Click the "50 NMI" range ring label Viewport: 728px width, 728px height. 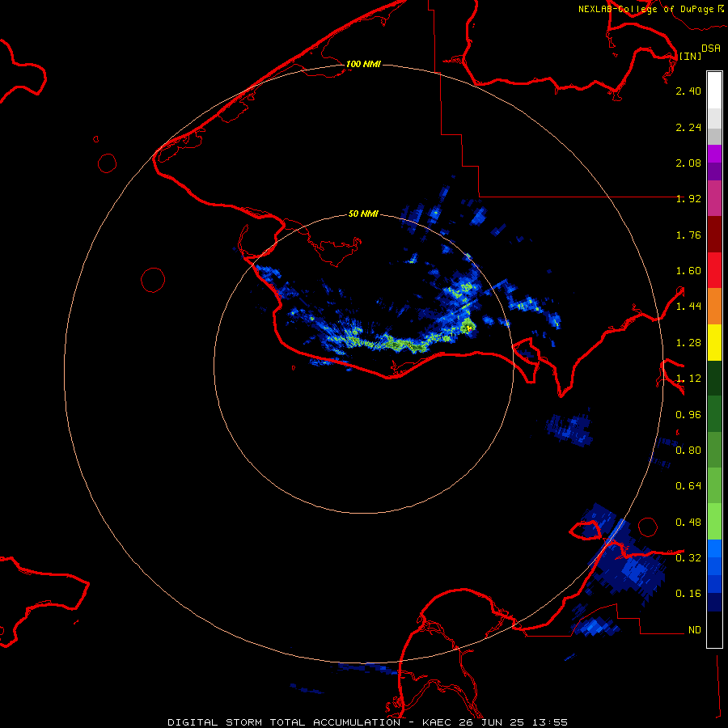[x=363, y=214]
